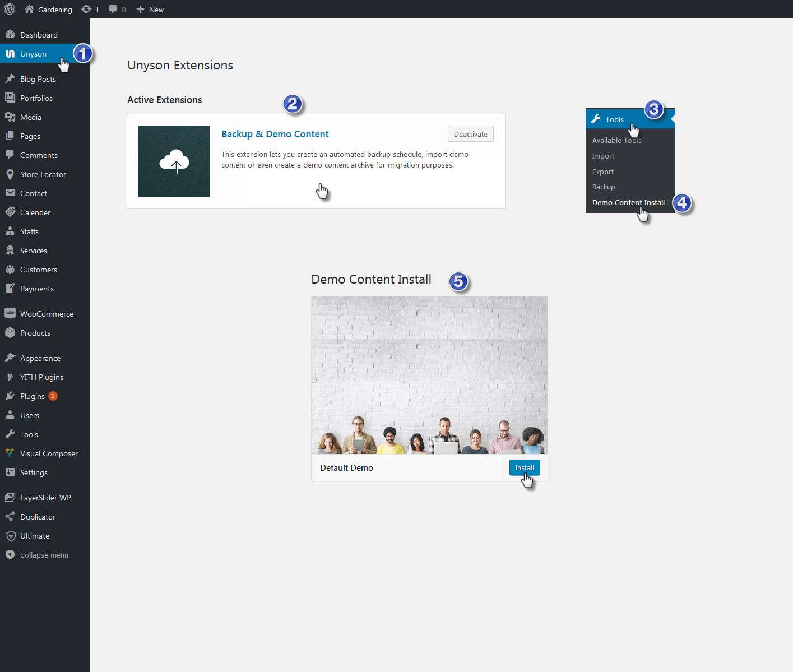
Task: Select Backup in Tools submenu
Action: click(x=604, y=187)
